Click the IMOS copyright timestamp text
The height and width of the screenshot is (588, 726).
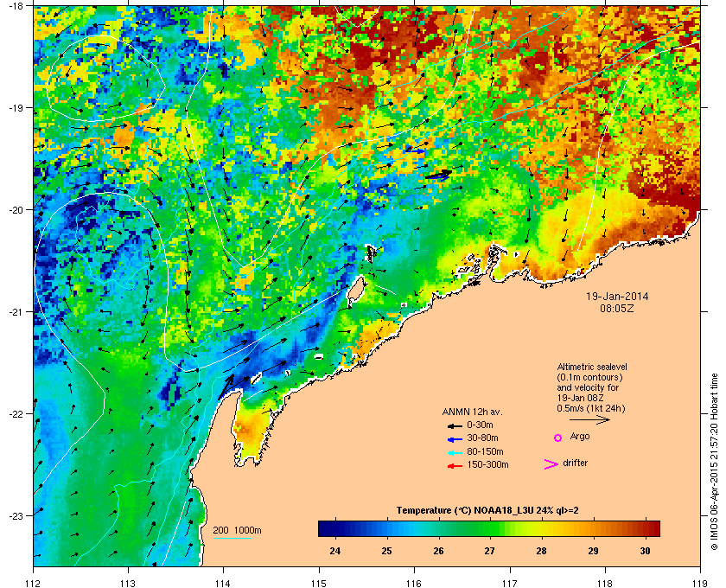714,463
